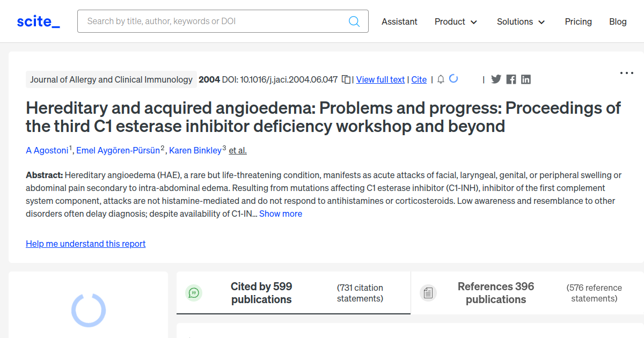Open the Product dropdown
The width and height of the screenshot is (644, 338).
456,21
